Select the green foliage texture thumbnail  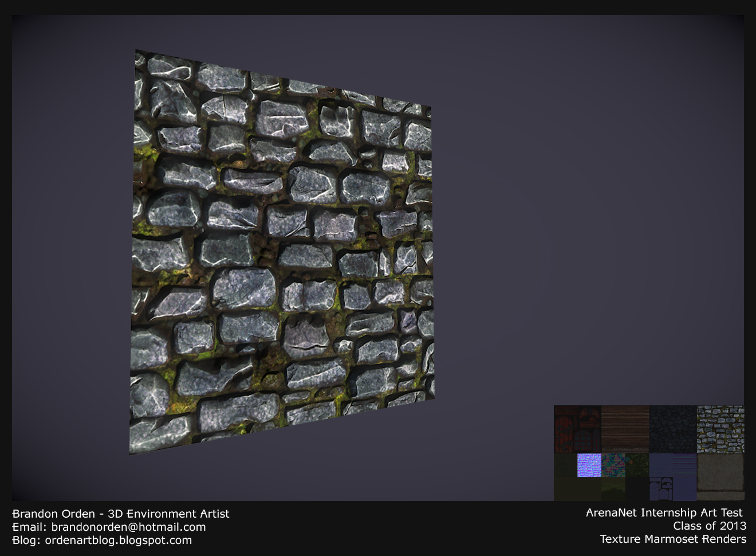click(637, 465)
